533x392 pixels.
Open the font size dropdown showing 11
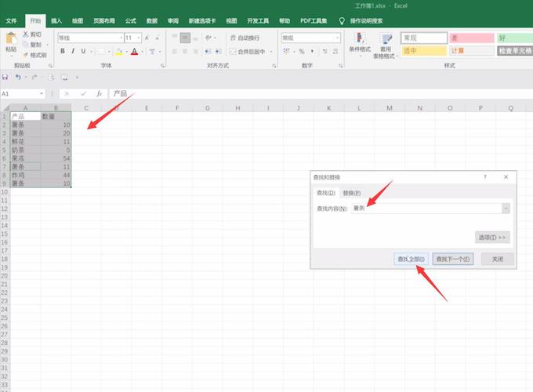139,38
